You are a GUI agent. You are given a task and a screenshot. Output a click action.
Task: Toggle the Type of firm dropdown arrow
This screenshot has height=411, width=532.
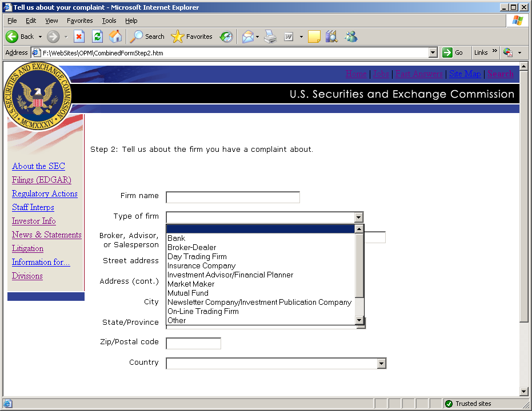click(x=358, y=217)
